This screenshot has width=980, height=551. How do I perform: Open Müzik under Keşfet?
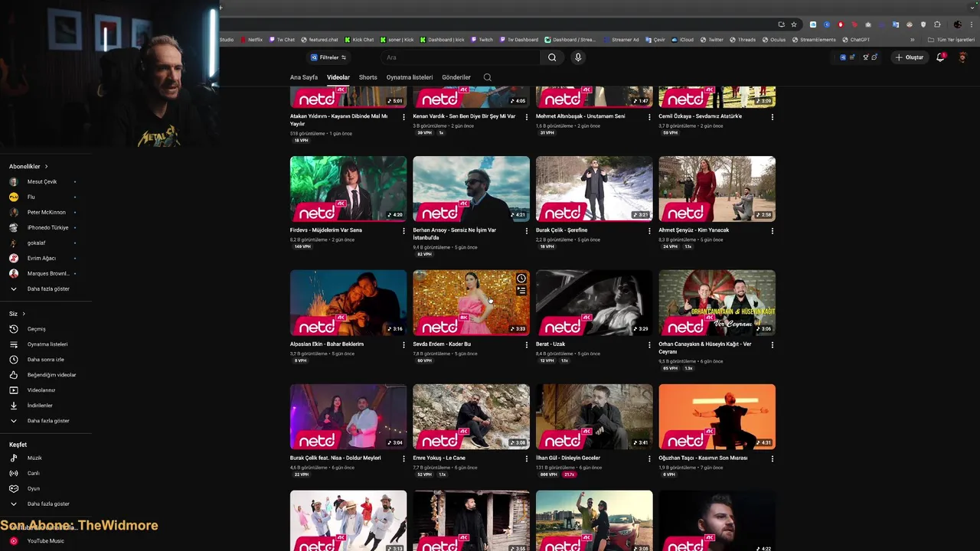34,458
